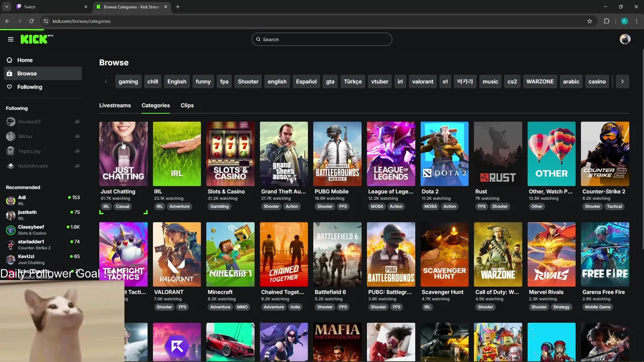644x362 pixels.
Task: Open the Grand Theft Auto V thumbnail
Action: pos(284,154)
